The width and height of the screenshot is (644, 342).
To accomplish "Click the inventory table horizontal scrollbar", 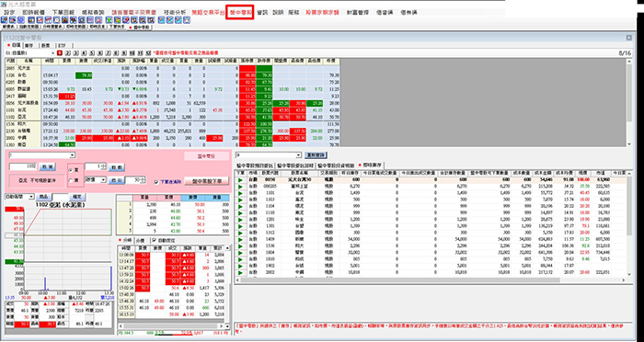I will tap(430, 280).
